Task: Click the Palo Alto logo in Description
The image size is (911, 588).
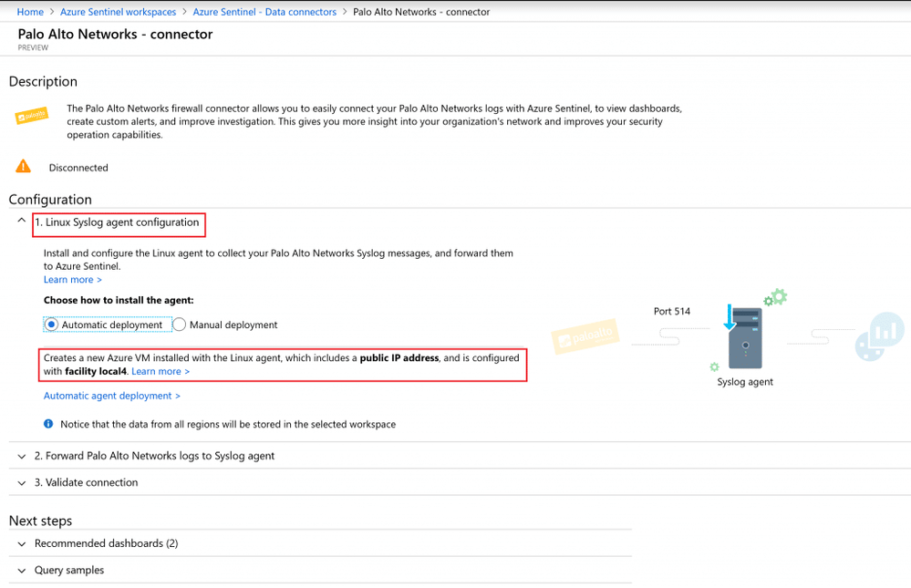Action: click(31, 116)
